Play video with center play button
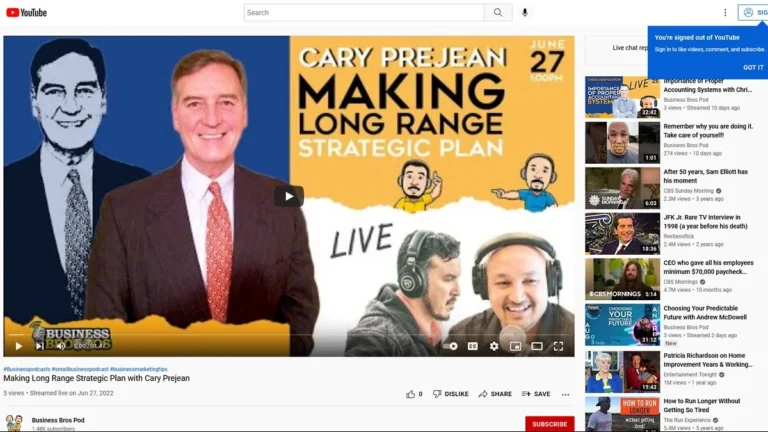The height and width of the screenshot is (432, 768). tap(288, 196)
